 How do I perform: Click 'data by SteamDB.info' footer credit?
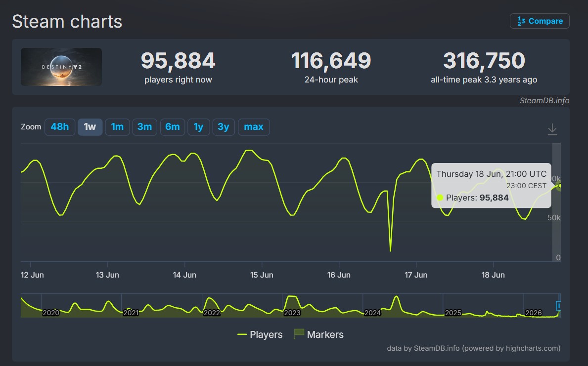[474, 348]
